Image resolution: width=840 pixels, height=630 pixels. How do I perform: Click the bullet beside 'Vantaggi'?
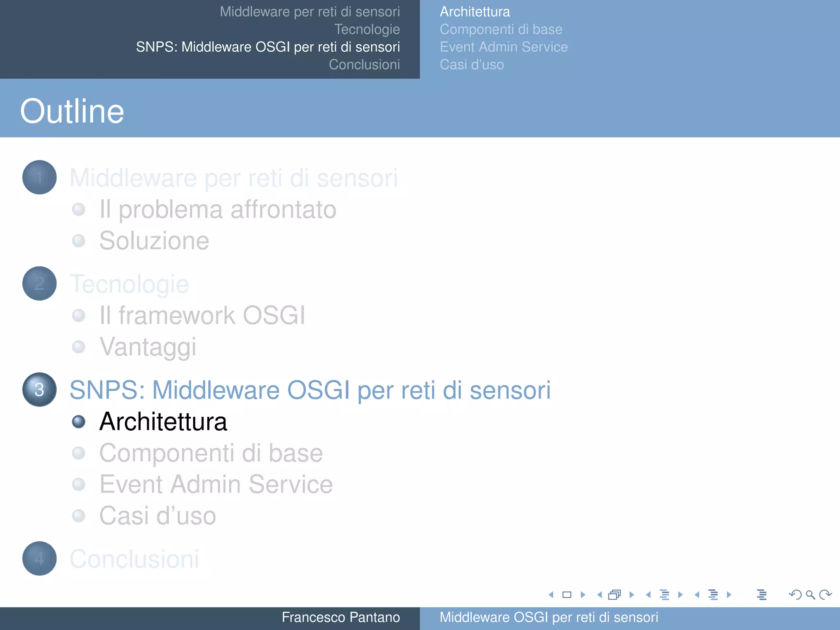(x=79, y=347)
